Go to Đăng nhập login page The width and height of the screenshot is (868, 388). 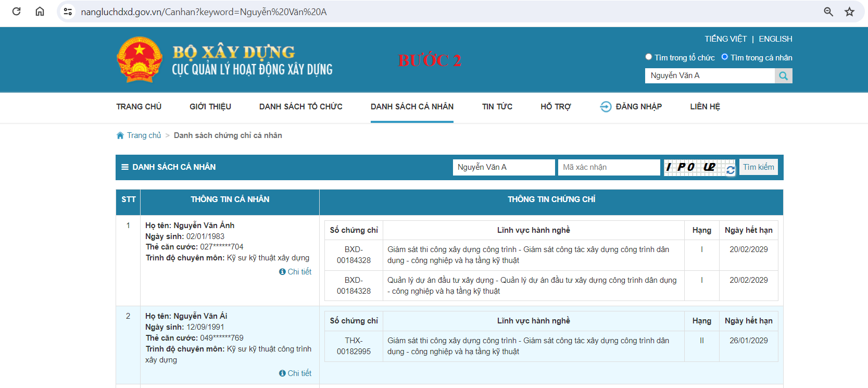638,107
